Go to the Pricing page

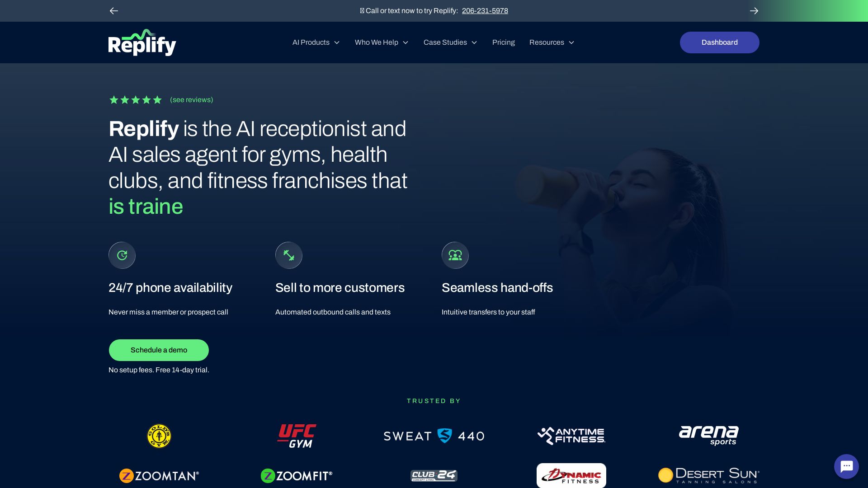tap(504, 42)
